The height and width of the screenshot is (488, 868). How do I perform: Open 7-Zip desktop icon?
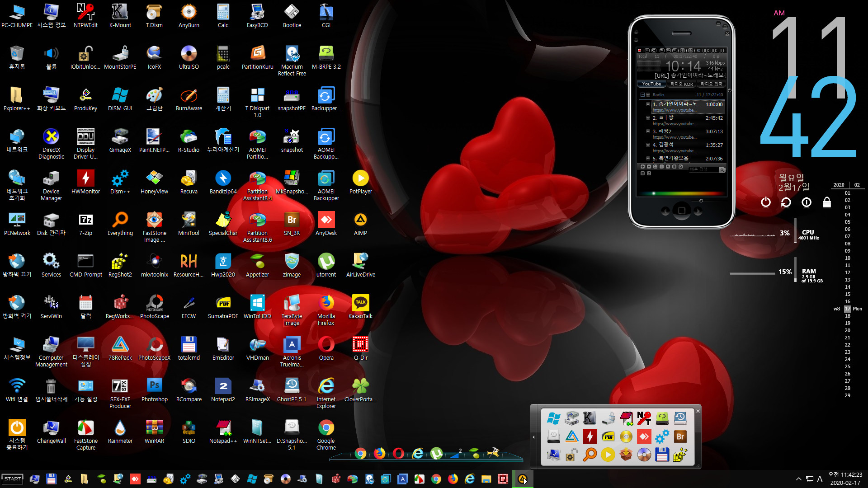(85, 224)
